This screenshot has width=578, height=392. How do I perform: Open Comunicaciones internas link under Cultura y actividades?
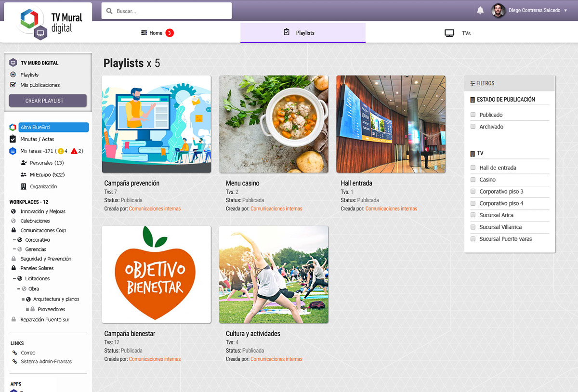pyautogui.click(x=276, y=359)
